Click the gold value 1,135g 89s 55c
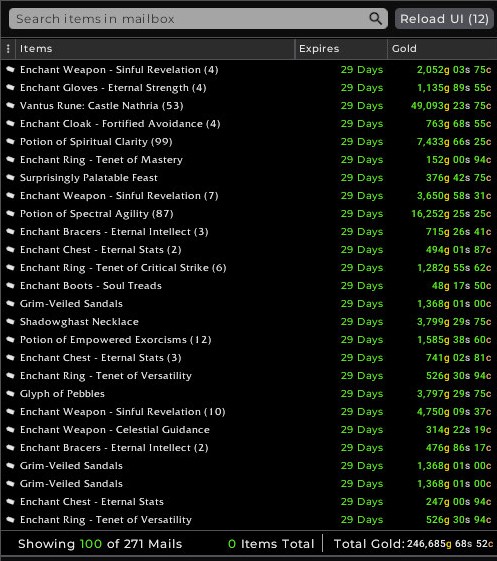The image size is (497, 561). tap(454, 88)
